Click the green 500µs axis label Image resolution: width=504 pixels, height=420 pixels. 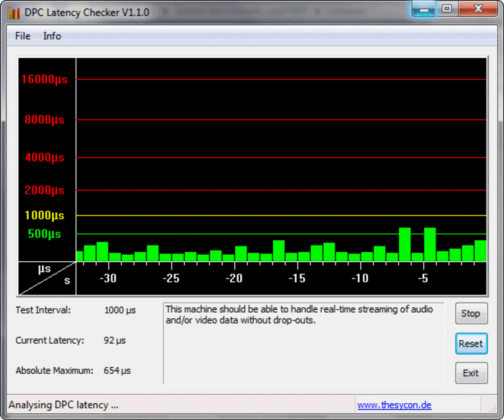[x=44, y=234]
